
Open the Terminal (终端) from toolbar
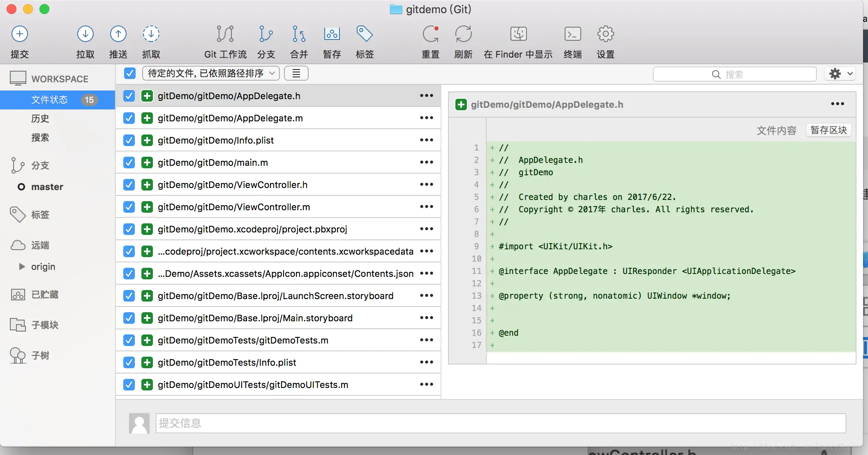pyautogui.click(x=573, y=34)
